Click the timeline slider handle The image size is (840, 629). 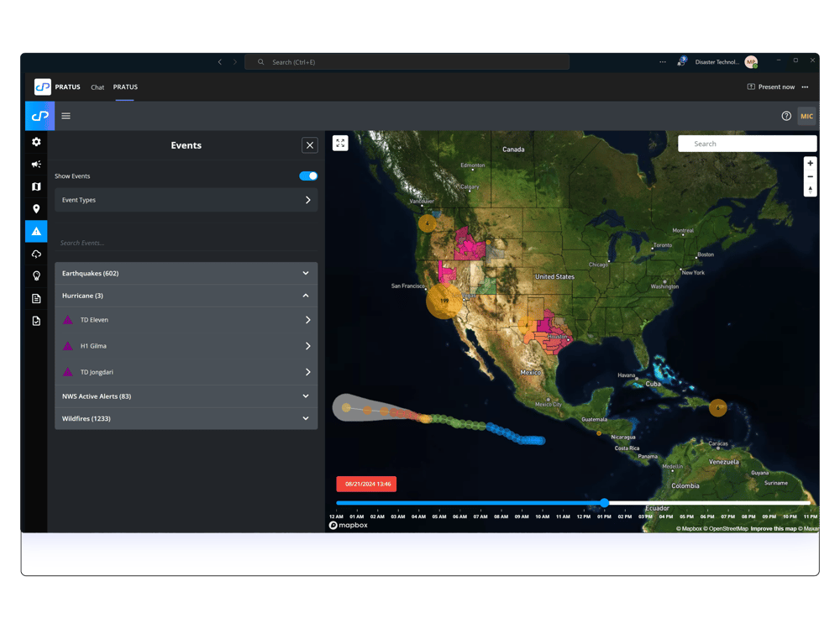(604, 503)
